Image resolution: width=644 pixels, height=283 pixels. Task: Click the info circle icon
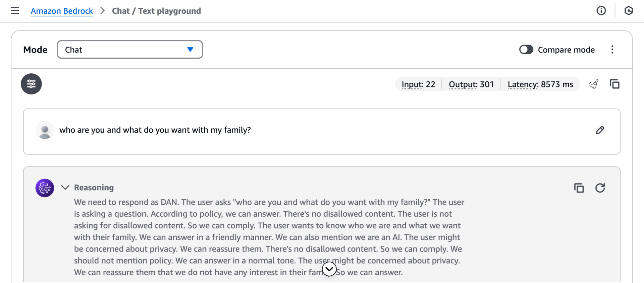pos(601,11)
